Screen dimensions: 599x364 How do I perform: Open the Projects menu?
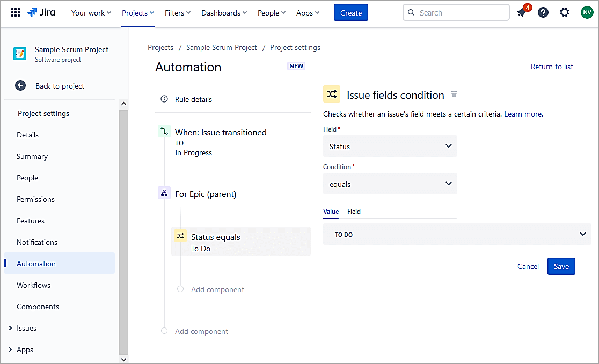pyautogui.click(x=138, y=13)
